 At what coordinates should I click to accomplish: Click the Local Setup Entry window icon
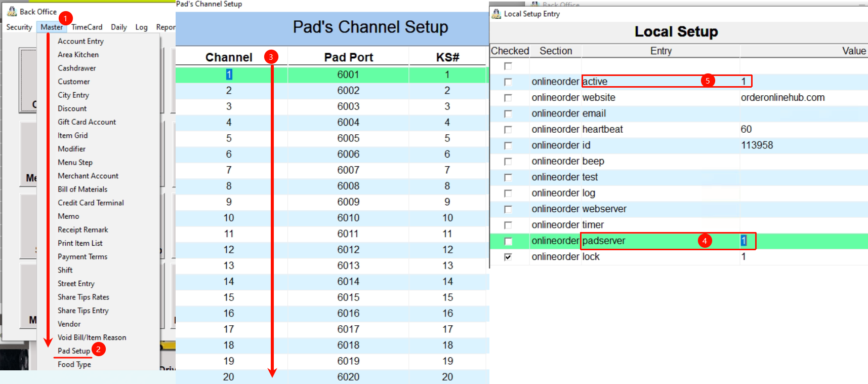[497, 14]
